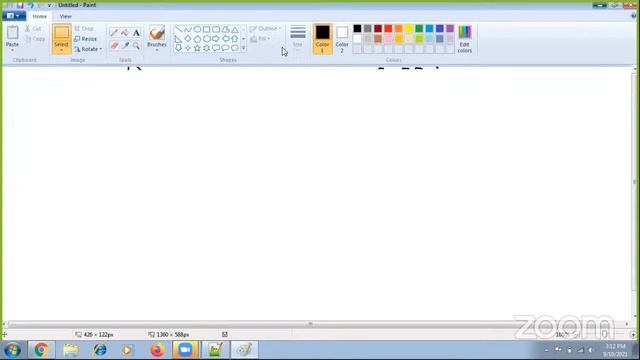The height and width of the screenshot is (360, 640).
Task: Choose the Four-point star shape
Action: (x=188, y=48)
